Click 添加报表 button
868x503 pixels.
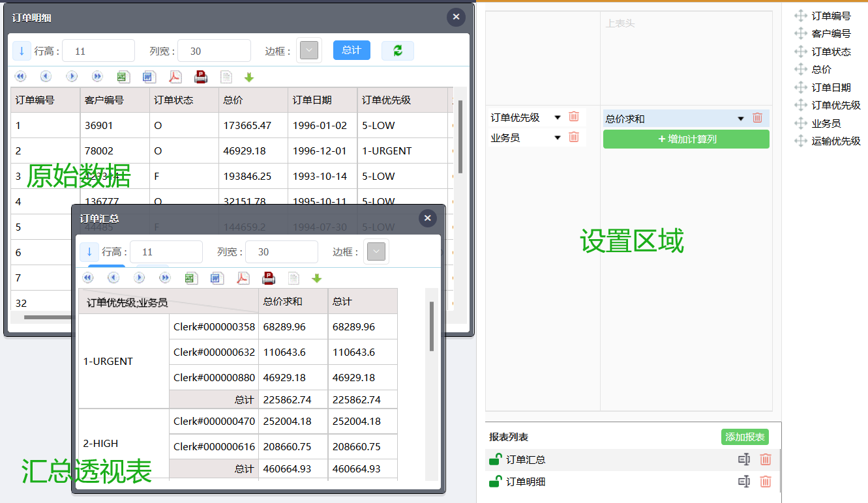745,437
